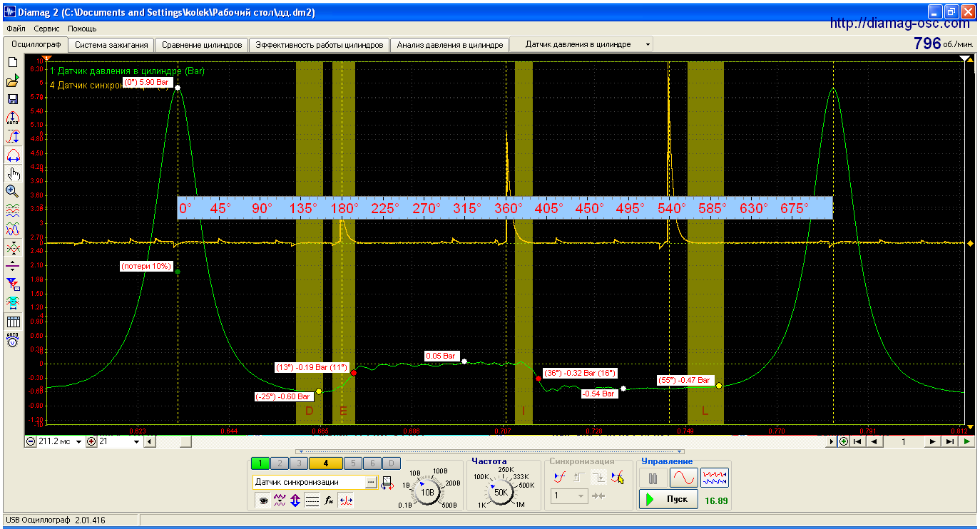Collapse the control panel via dotted arrow bar

click(491, 451)
